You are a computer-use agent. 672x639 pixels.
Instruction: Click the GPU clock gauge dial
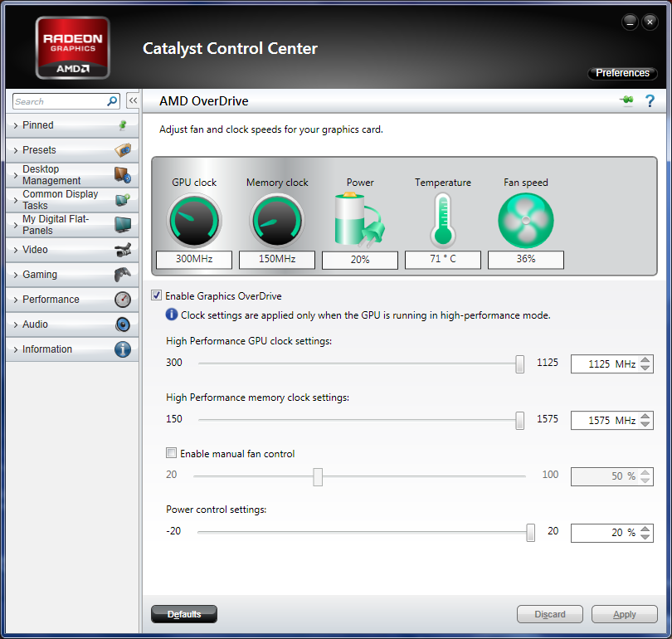pos(194,220)
